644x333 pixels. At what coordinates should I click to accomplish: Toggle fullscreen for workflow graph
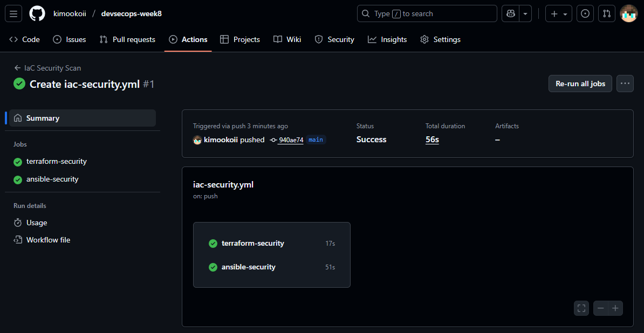click(x=581, y=308)
